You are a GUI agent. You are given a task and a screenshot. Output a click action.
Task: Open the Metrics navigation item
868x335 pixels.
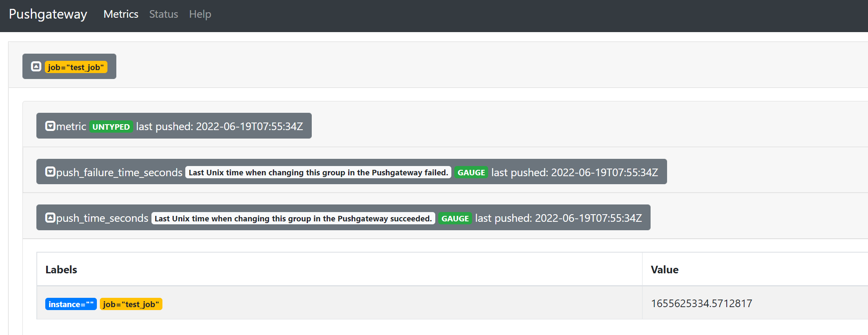click(x=121, y=14)
